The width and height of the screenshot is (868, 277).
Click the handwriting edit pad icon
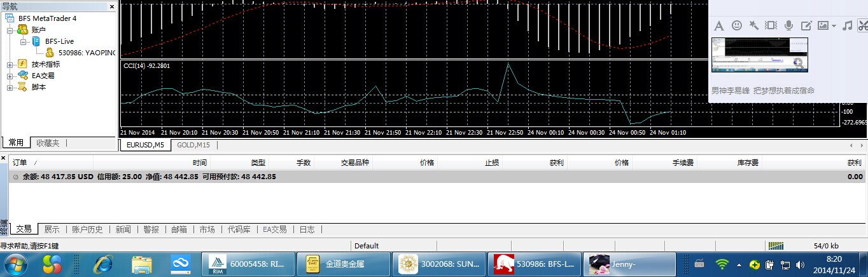806,25
